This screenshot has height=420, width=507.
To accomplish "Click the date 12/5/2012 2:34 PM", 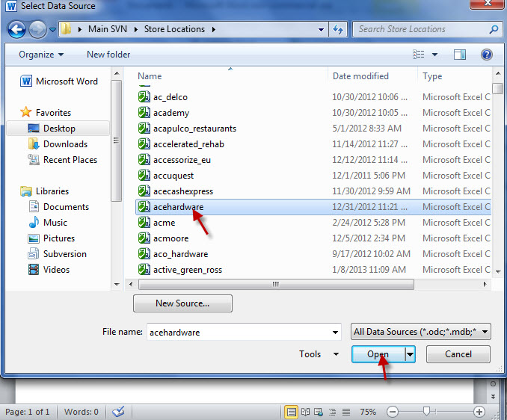I will click(x=369, y=238).
